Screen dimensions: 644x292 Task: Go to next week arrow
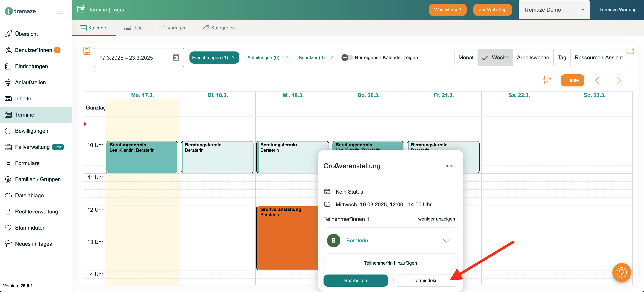click(x=618, y=80)
